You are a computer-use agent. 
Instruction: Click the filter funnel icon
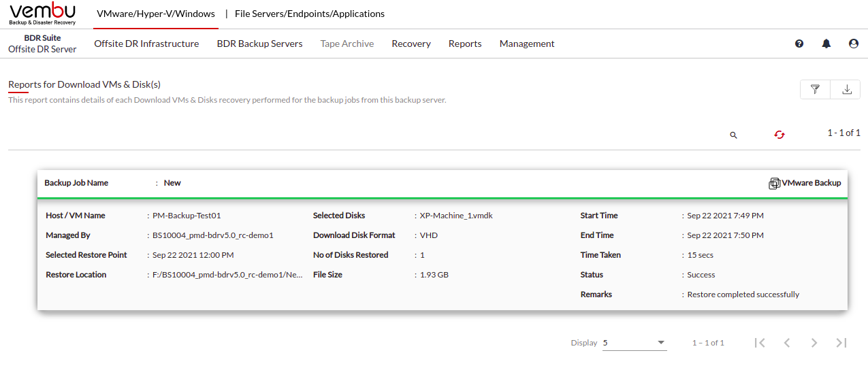click(x=815, y=89)
